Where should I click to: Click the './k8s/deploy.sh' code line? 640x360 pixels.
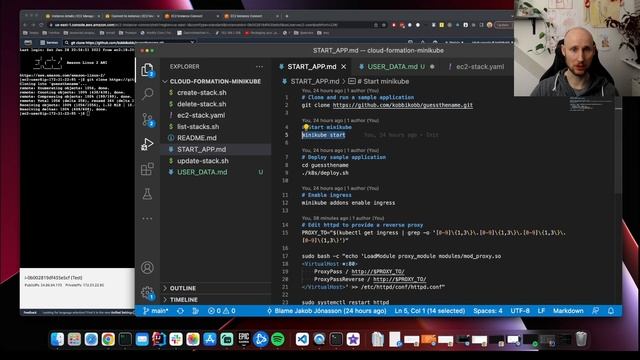(325, 173)
